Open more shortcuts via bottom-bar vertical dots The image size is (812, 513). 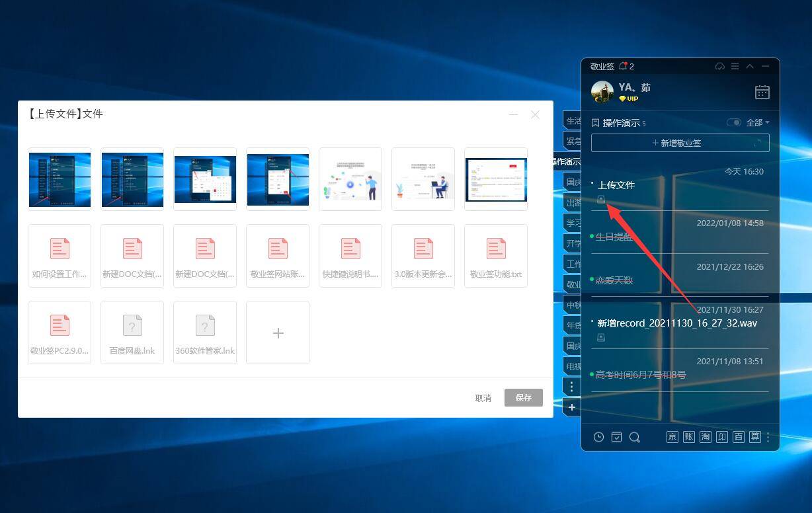coord(768,437)
